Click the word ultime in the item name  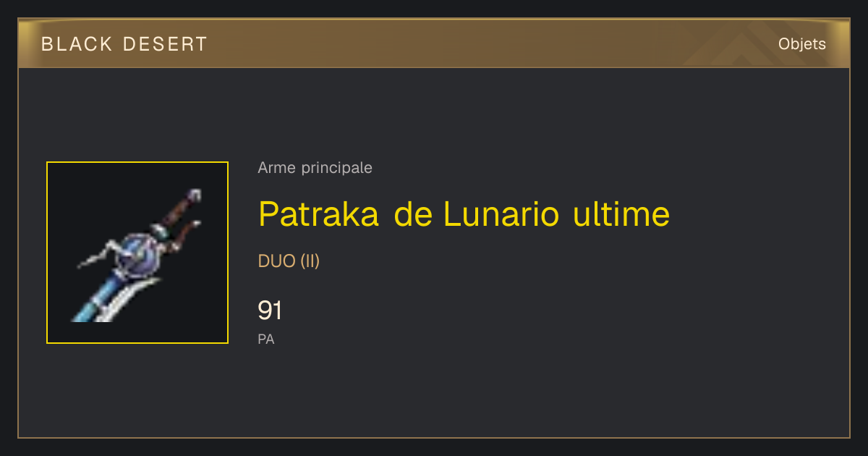[621, 214]
